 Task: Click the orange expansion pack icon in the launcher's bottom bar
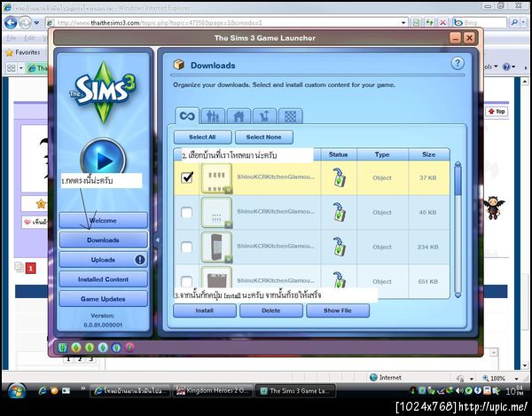[x=76, y=347]
